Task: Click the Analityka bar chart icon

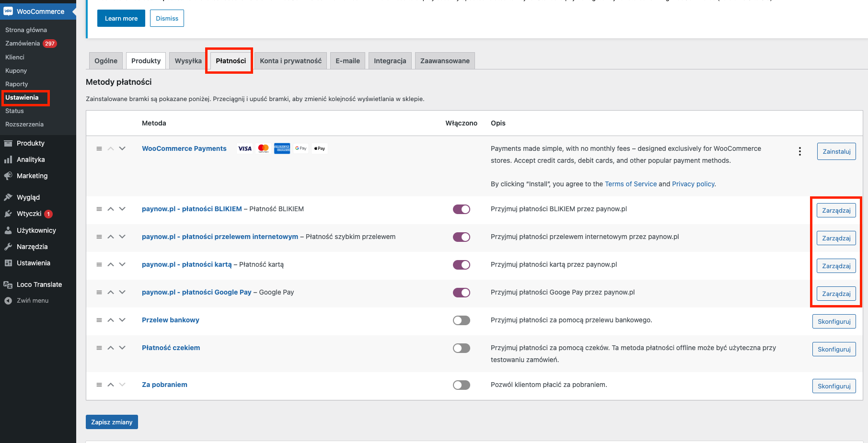Action: pyautogui.click(x=8, y=159)
